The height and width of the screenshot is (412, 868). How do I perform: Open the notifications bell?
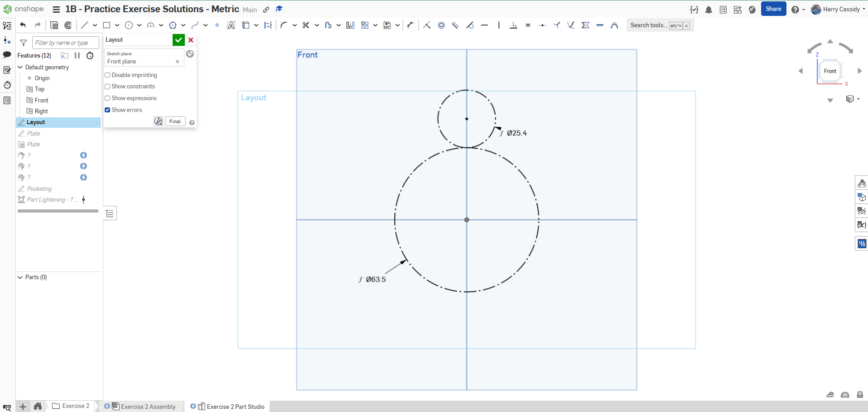pyautogui.click(x=709, y=10)
